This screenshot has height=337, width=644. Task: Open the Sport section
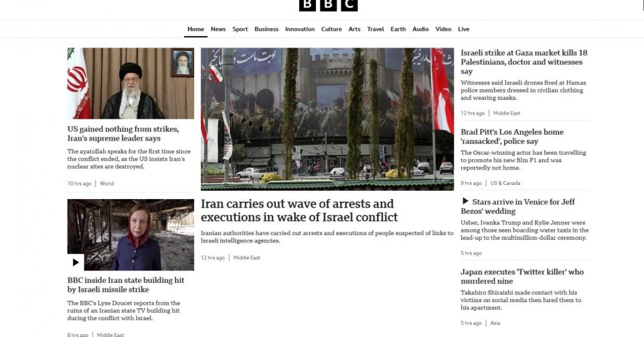point(240,29)
